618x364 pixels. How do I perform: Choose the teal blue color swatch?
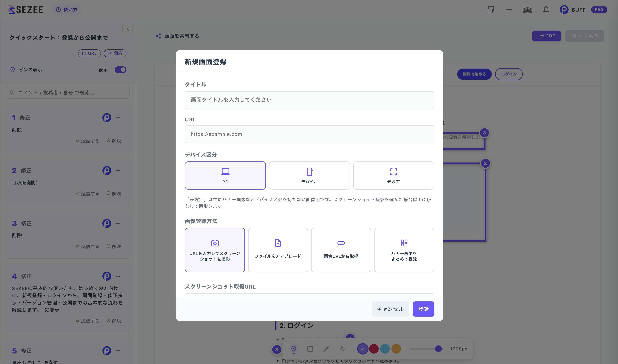point(385,349)
